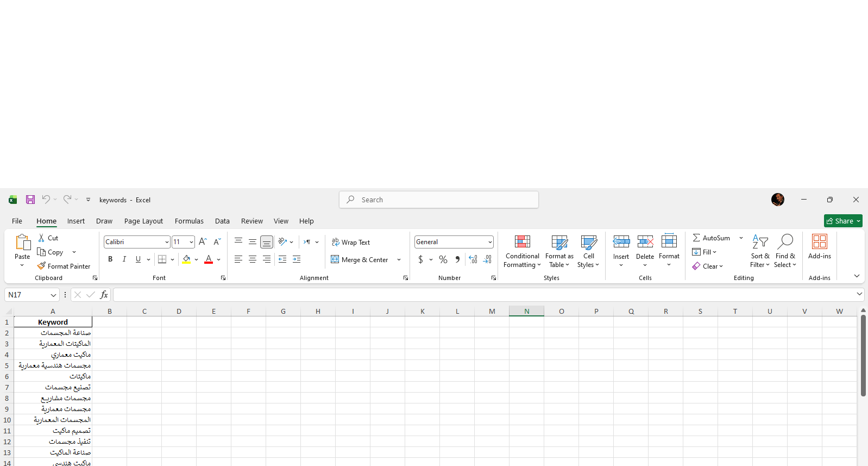
Task: Click the Save icon in title bar
Action: [x=30, y=200]
